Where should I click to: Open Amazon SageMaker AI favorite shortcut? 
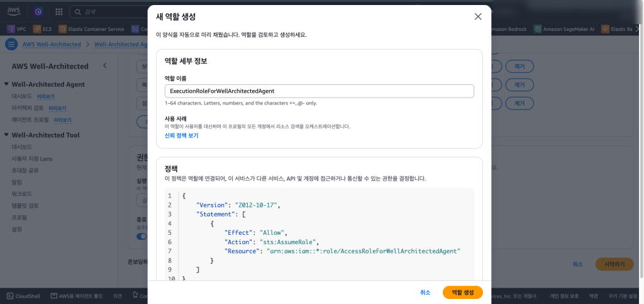coord(564,29)
